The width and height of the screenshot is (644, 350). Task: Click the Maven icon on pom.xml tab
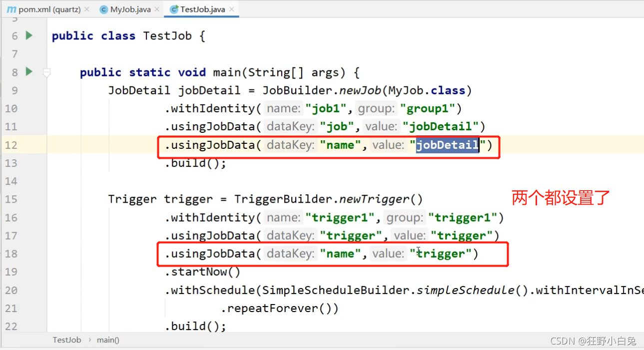(x=11, y=9)
